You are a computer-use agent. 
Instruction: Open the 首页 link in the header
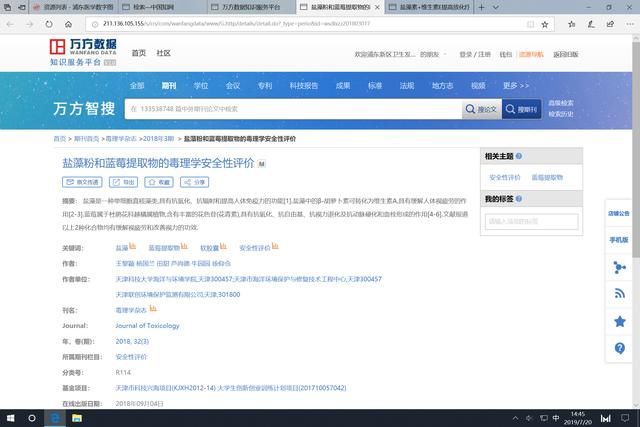(139, 53)
